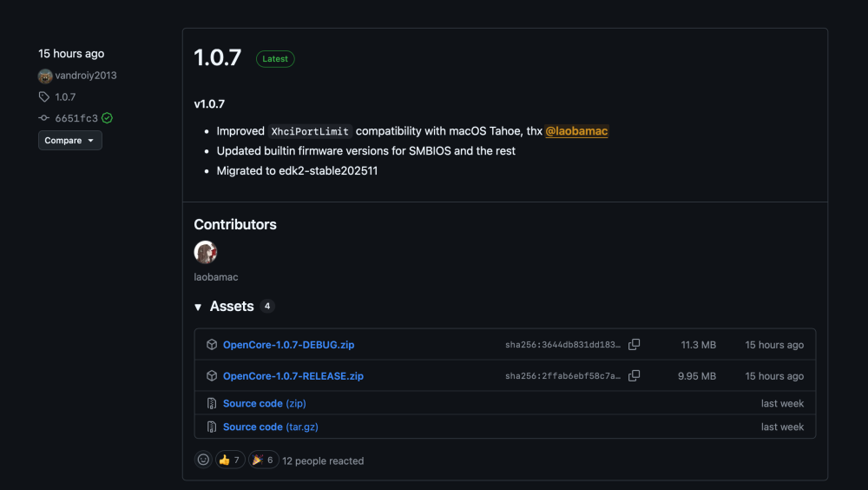The image size is (868, 490).
Task: Open the @laobamac mention link
Action: pos(576,131)
